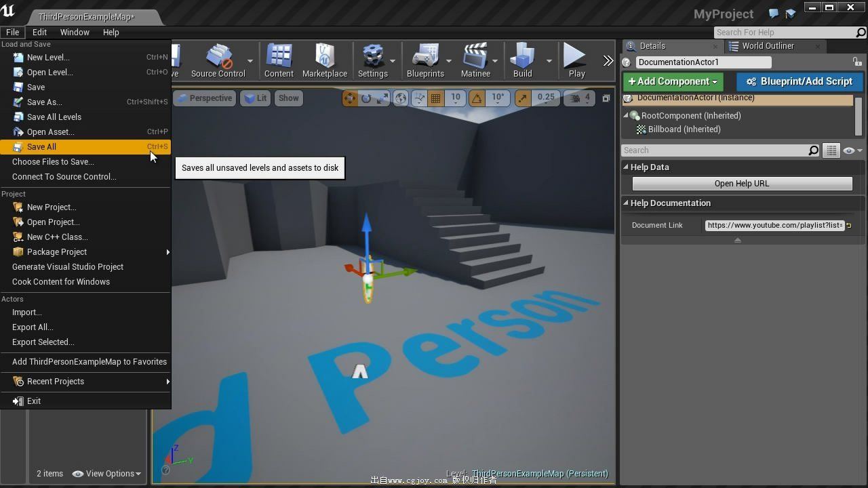This screenshot has height=488, width=868.
Task: Expand the Show flags dropdown
Action: (288, 98)
